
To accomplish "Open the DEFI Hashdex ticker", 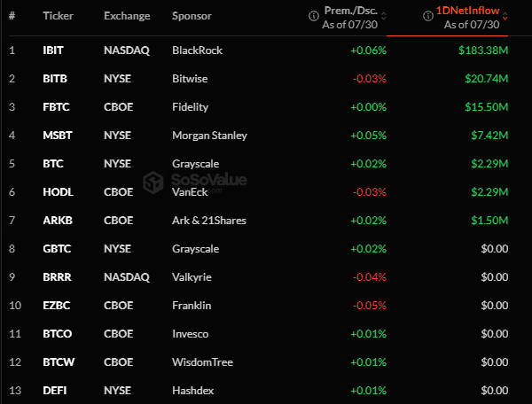I will [x=55, y=391].
